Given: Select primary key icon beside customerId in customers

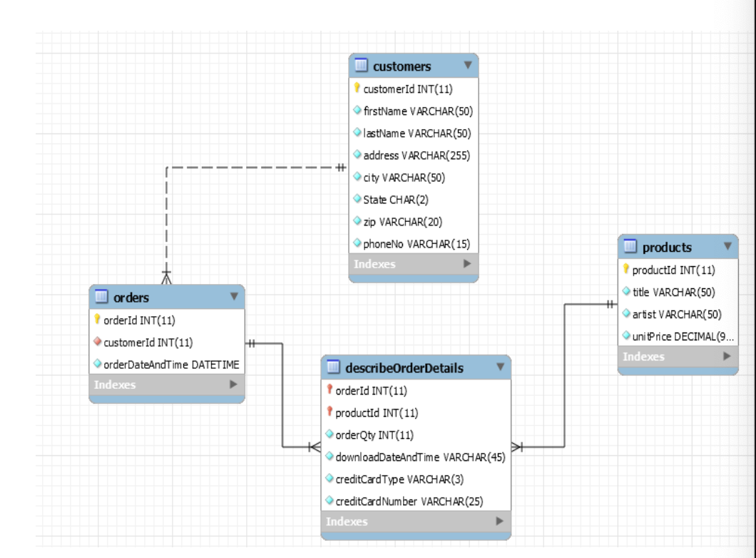Looking at the screenshot, I should tap(357, 88).
